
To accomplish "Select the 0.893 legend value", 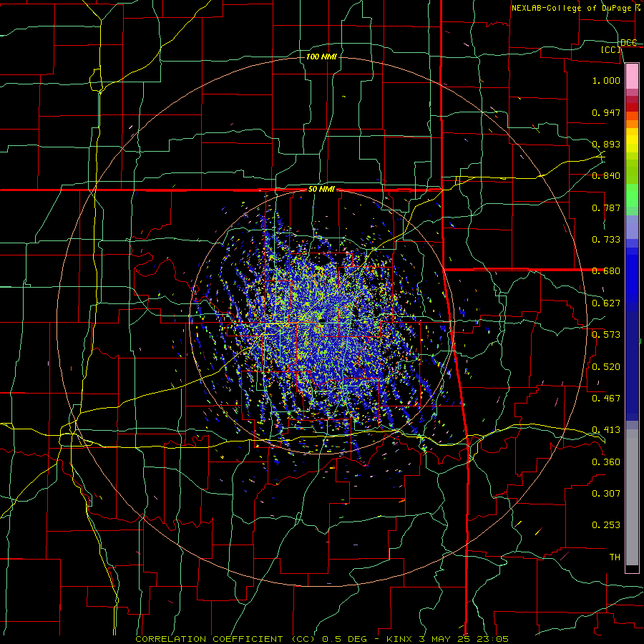I will pos(606,144).
